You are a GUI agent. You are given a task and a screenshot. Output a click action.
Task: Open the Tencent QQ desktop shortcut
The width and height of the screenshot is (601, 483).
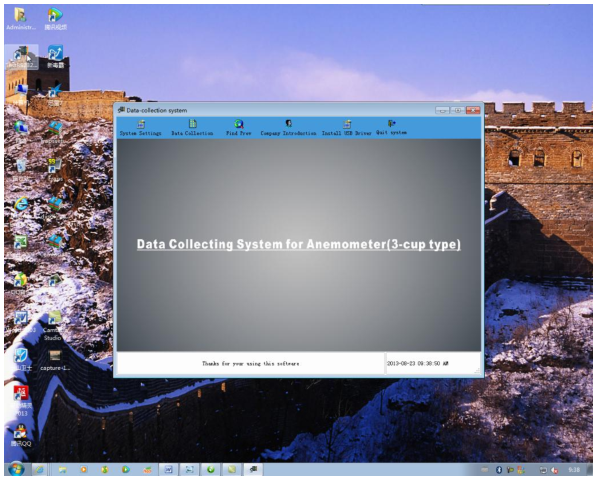pos(20,434)
